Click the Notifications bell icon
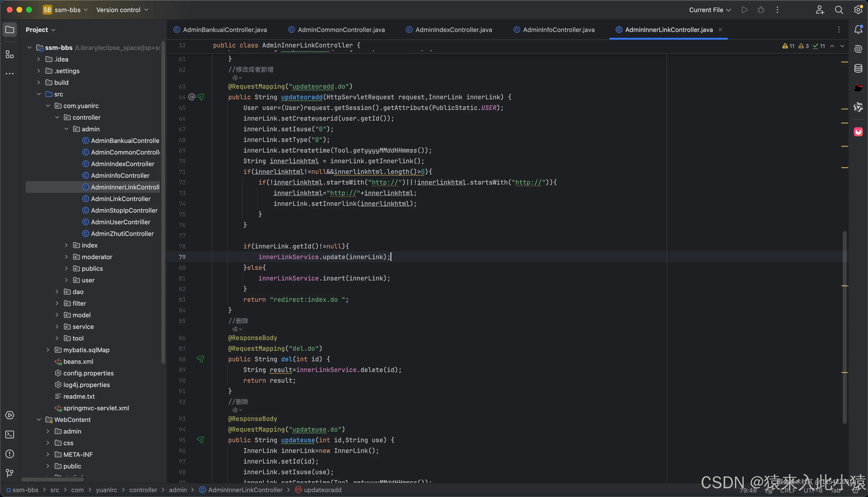Image resolution: width=868 pixels, height=497 pixels. pos(858,30)
